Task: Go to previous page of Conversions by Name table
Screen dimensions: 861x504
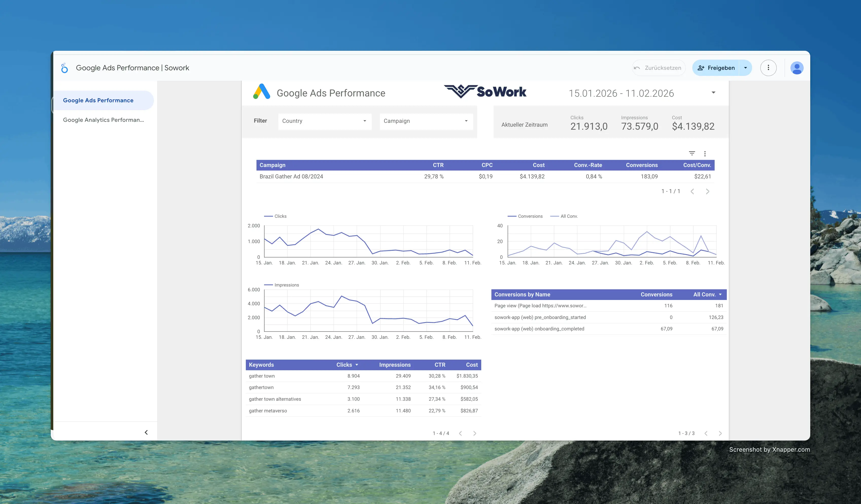Action: pos(706,433)
